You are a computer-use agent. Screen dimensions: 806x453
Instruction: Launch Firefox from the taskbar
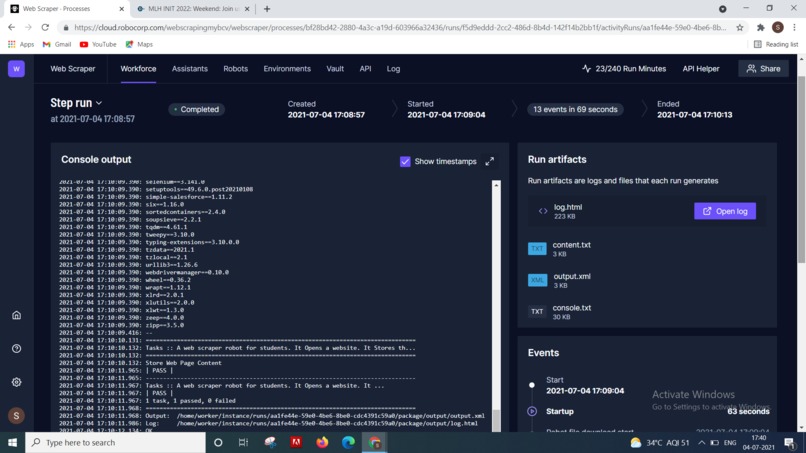click(322, 442)
